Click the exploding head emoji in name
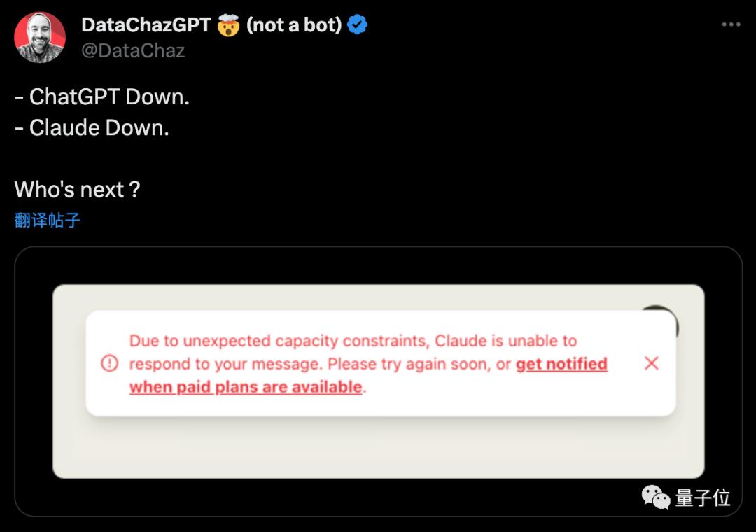756x532 pixels. click(228, 25)
